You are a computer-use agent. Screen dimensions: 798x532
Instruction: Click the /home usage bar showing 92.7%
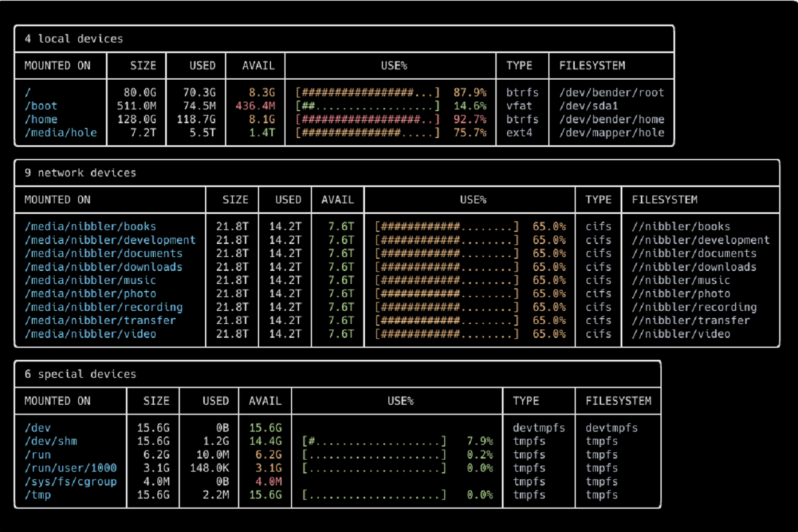pos(368,120)
